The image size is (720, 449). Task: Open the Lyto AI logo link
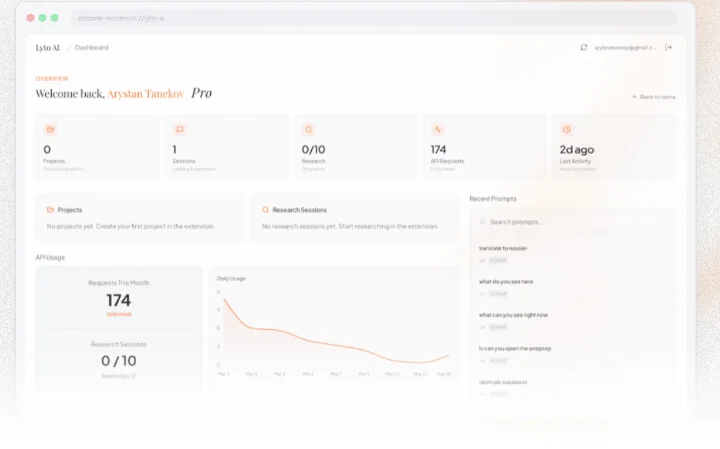pyautogui.click(x=48, y=48)
